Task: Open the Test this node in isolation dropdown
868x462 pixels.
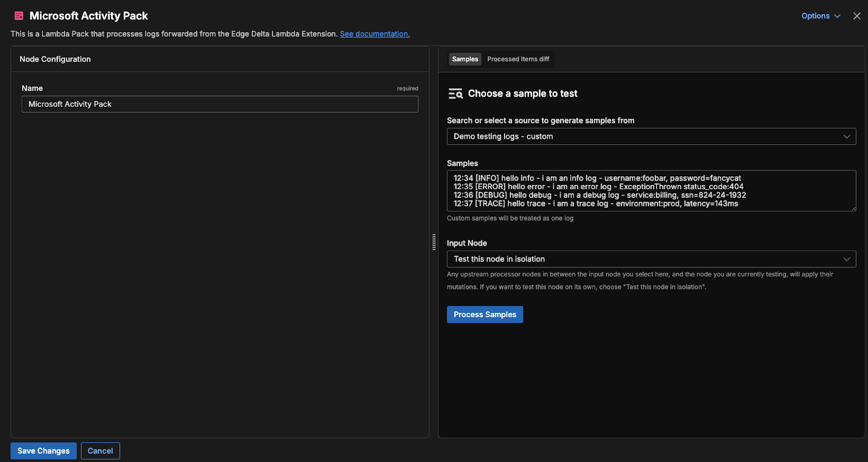Action: 650,259
